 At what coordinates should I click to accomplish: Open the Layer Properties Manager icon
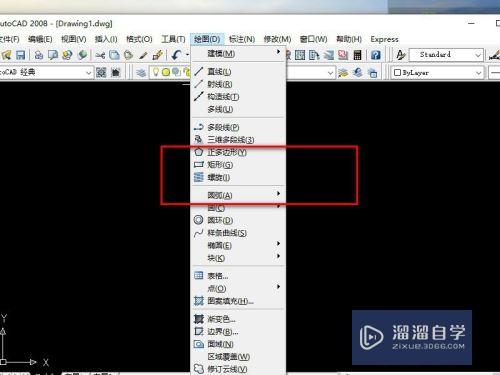pyautogui.click(x=141, y=72)
